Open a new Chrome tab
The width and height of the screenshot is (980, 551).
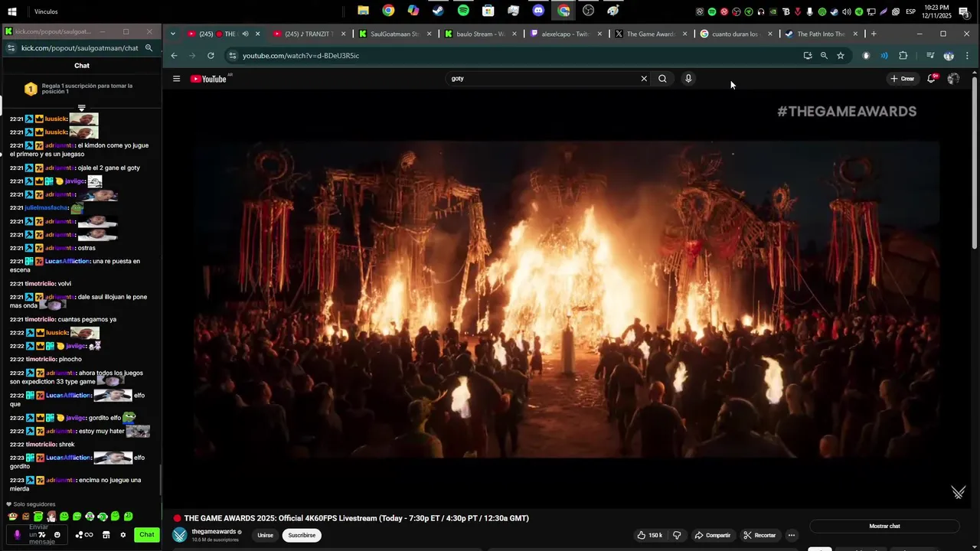874,34
